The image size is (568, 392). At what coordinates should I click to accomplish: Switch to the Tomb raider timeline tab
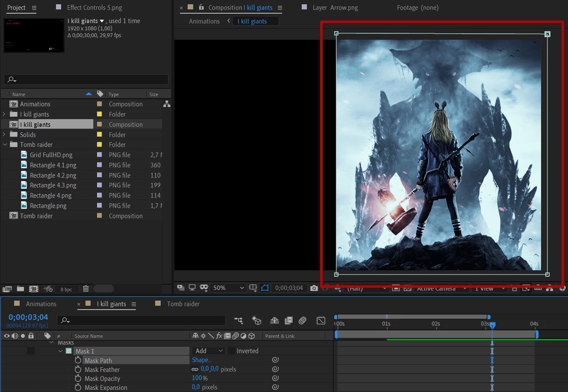183,304
